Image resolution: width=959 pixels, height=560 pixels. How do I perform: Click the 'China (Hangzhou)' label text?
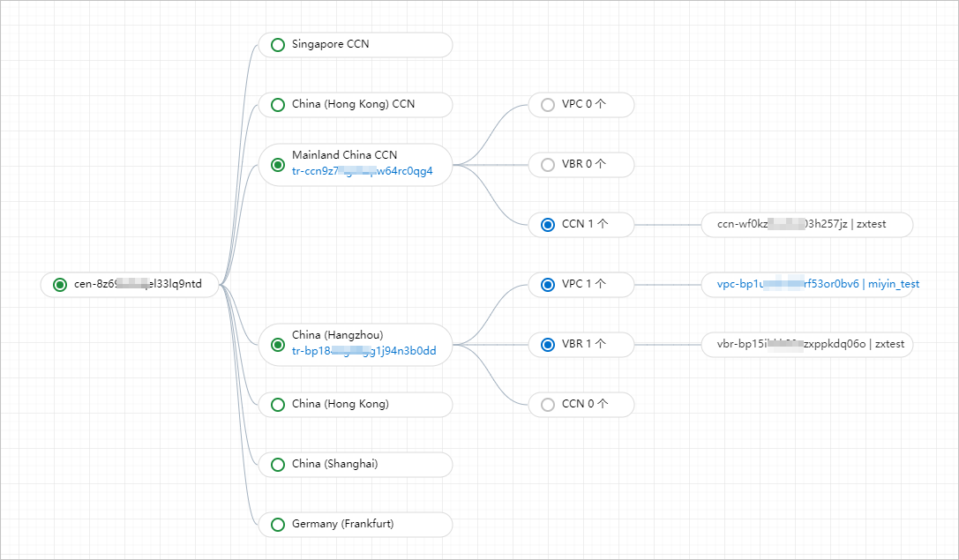[338, 335]
